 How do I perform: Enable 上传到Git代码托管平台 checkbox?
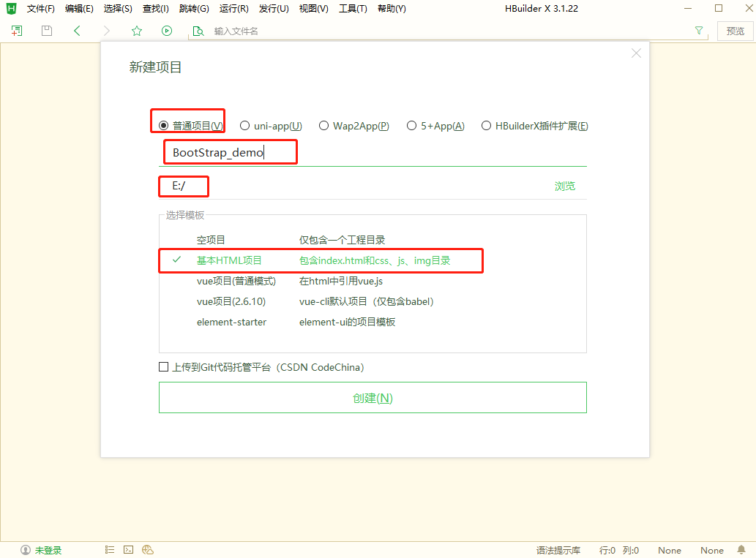coord(163,366)
